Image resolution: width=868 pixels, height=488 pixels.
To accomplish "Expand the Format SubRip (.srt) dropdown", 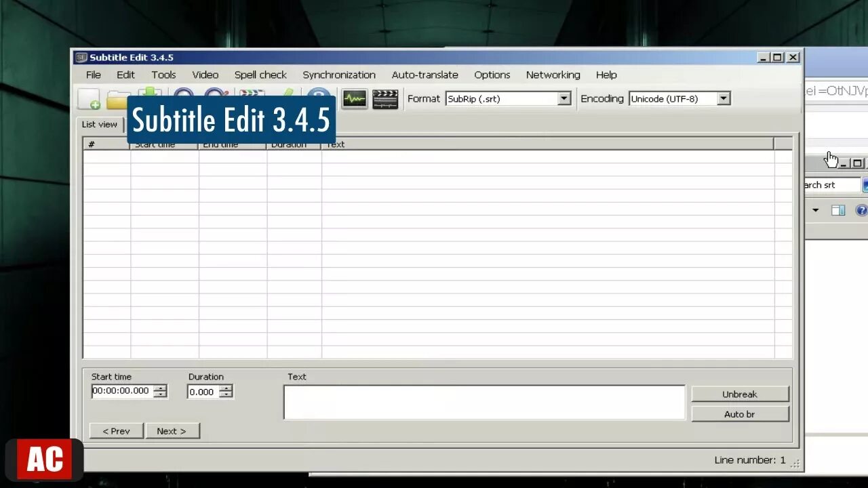I will [564, 99].
